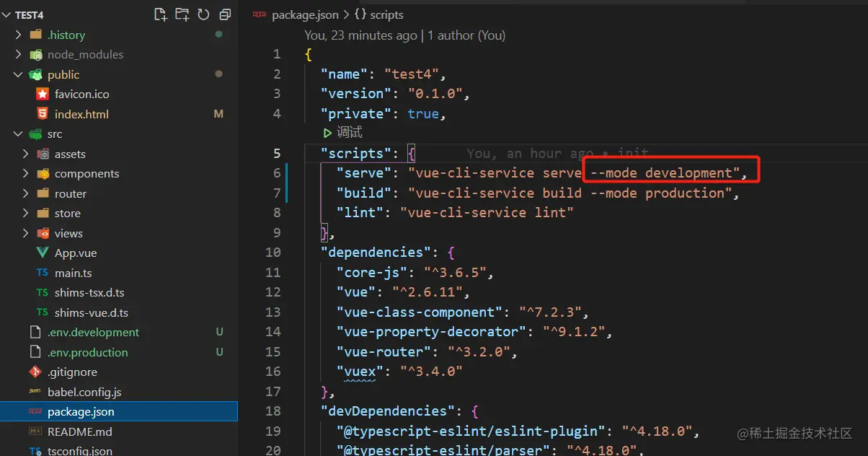This screenshot has width=868, height=456.
Task: Click the debug play triangle above scripts
Action: (x=328, y=133)
